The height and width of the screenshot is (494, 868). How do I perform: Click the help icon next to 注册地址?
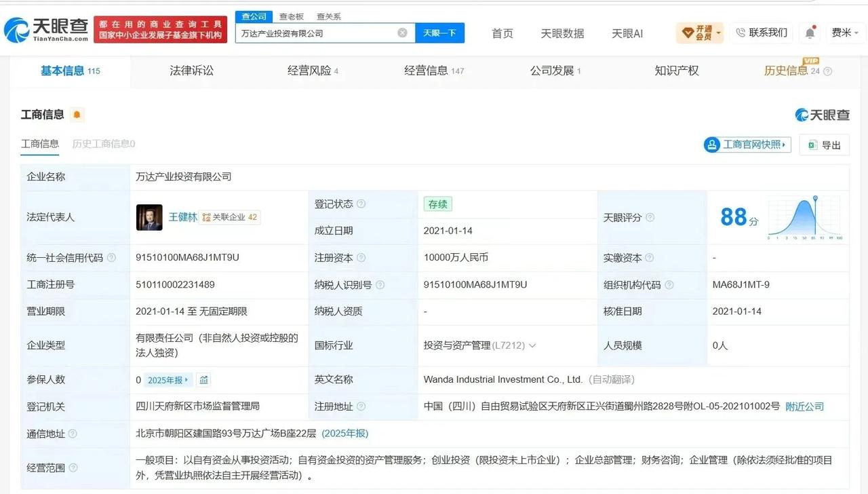pos(361,406)
